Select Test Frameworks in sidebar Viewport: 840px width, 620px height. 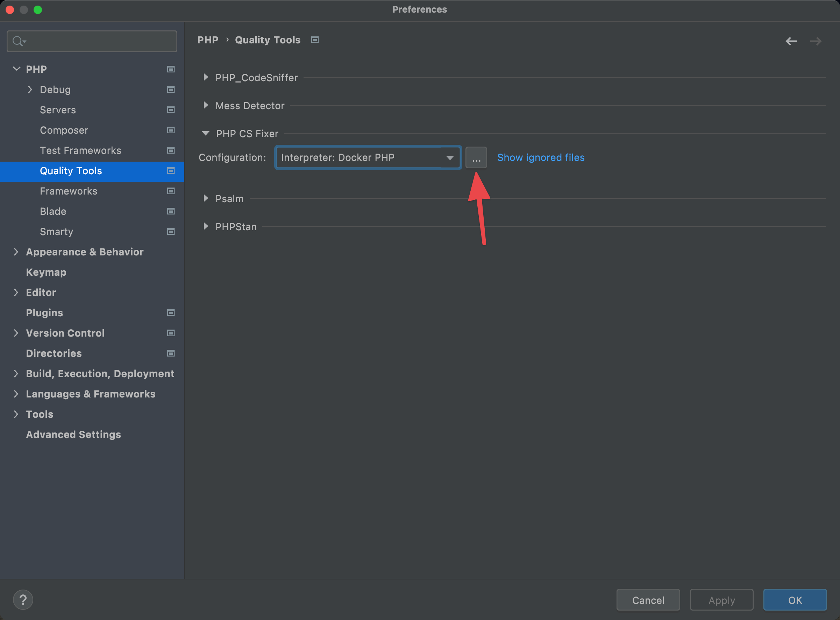[x=81, y=150]
